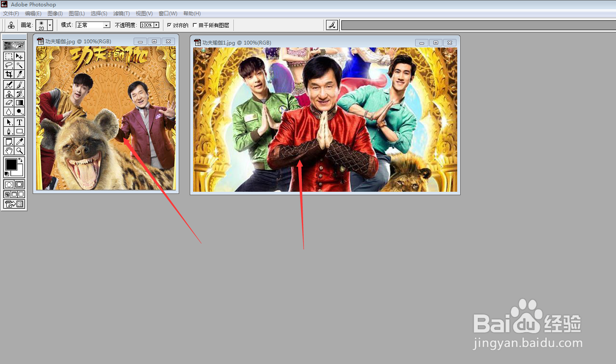Image resolution: width=616 pixels, height=364 pixels.
Task: Open the 编辑(E) menu
Action: point(33,14)
